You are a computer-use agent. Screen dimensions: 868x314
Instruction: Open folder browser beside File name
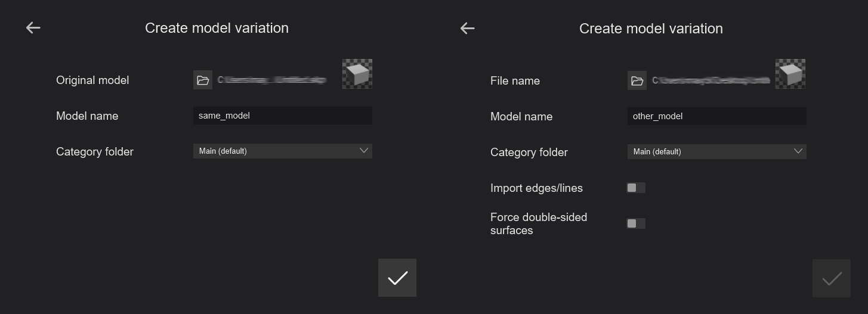(x=637, y=80)
